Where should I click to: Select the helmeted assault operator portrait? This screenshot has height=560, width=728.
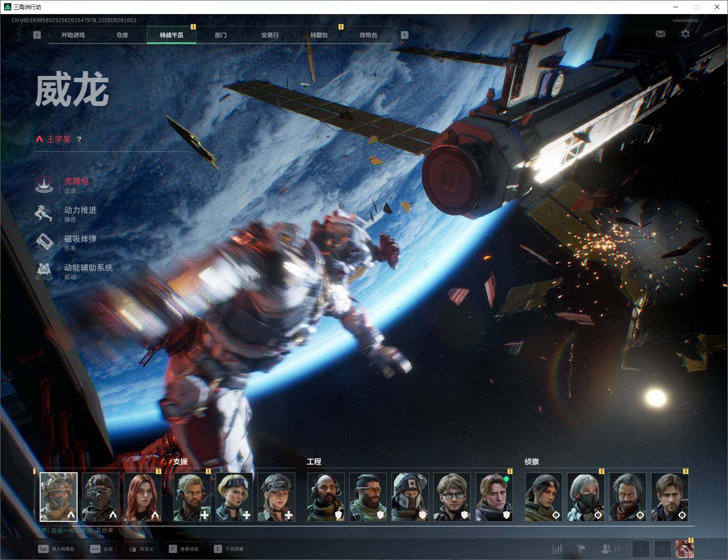[59, 497]
